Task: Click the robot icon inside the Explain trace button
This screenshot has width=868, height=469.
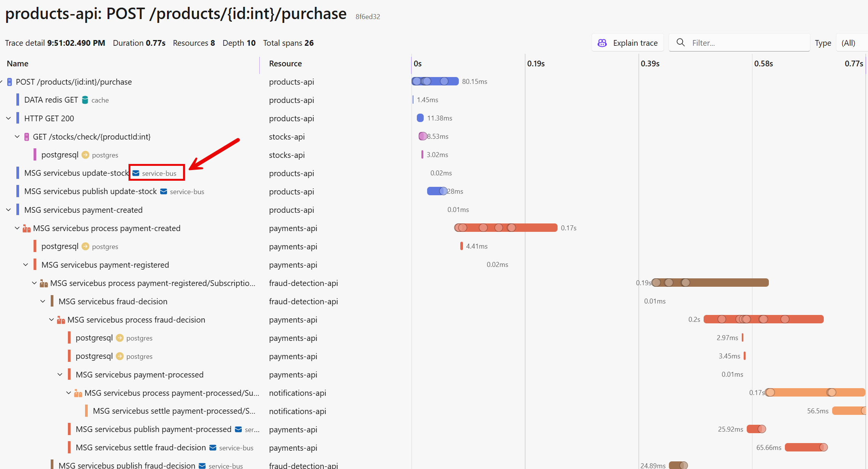Action: point(602,43)
